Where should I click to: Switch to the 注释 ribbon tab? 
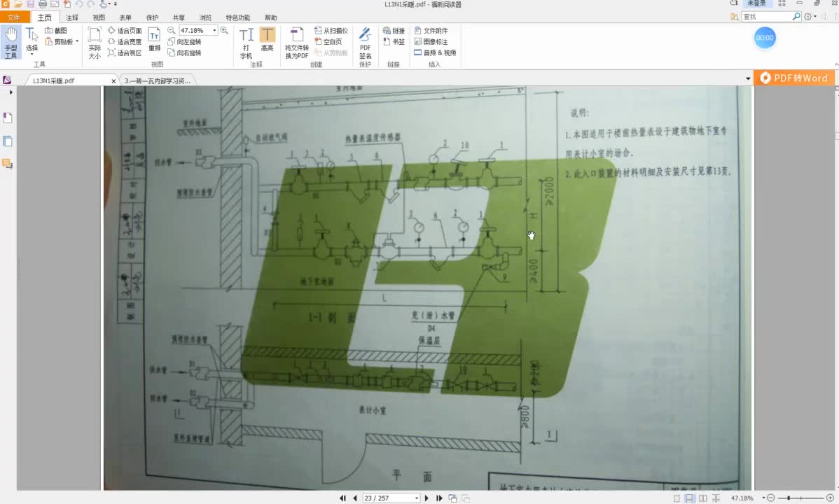tap(72, 17)
